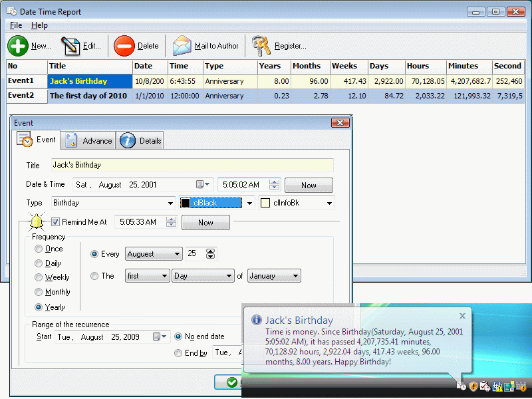This screenshot has height=399, width=532.
Task: Click the Hours column header
Action: point(426,66)
